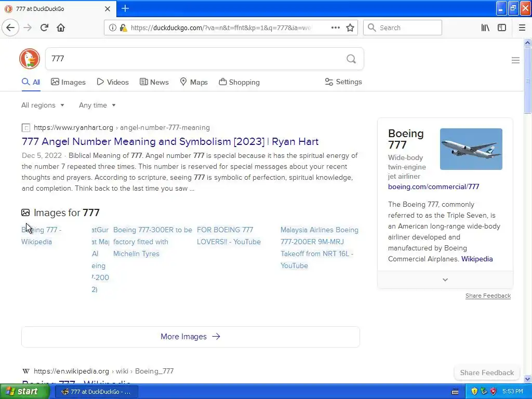
Task: Show site information icon in address bar
Action: coord(112,28)
